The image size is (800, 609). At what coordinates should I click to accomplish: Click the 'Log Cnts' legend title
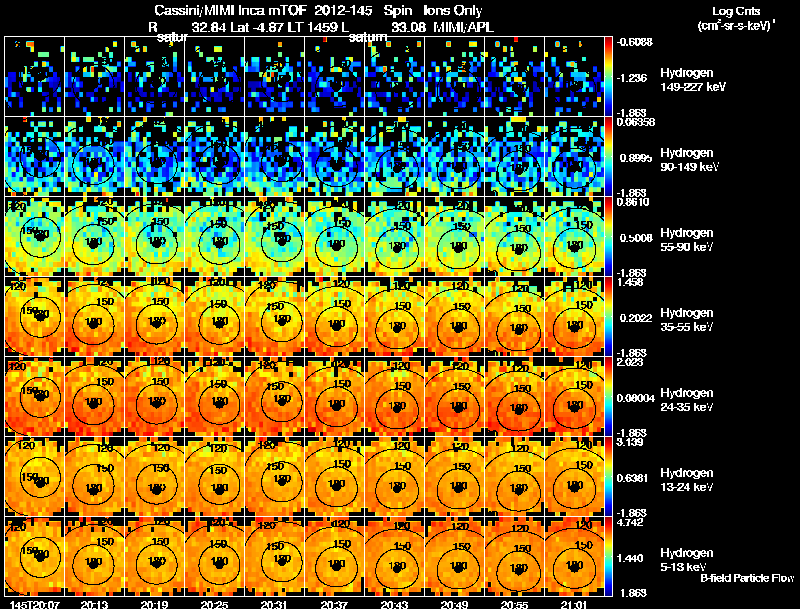pos(736,11)
